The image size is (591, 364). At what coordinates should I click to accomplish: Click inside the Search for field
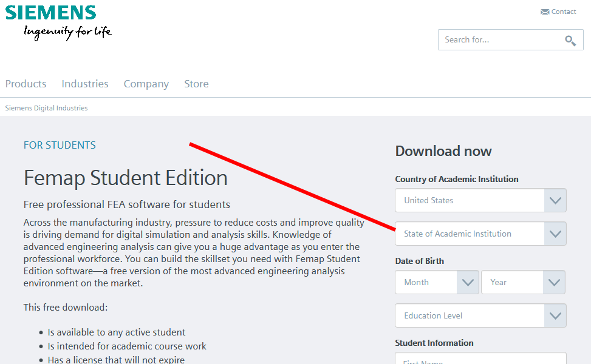coord(498,39)
